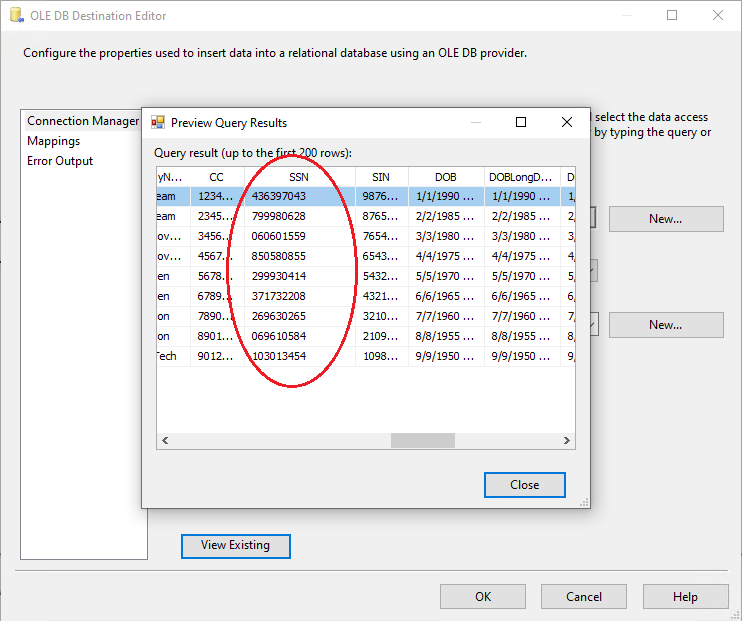Click the SSN column header

299,177
